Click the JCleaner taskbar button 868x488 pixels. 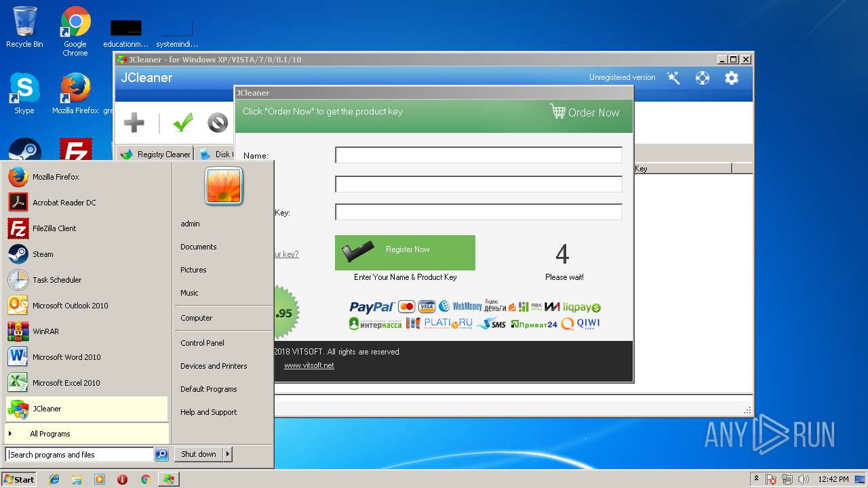168,479
